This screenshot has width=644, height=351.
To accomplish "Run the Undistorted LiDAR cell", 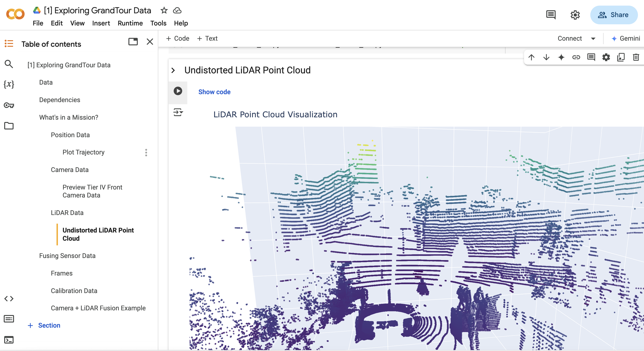I will 178,91.
